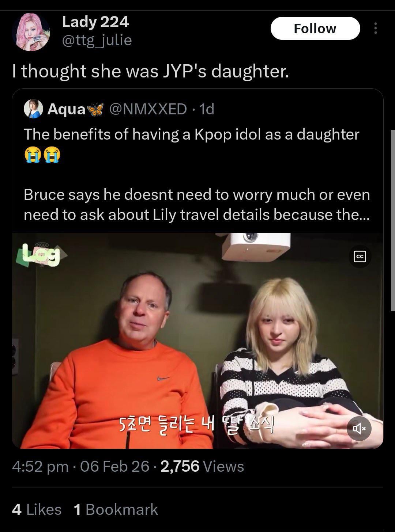395x532 pixels.
Task: Open the 2,756 Views analytics
Action: click(202, 466)
